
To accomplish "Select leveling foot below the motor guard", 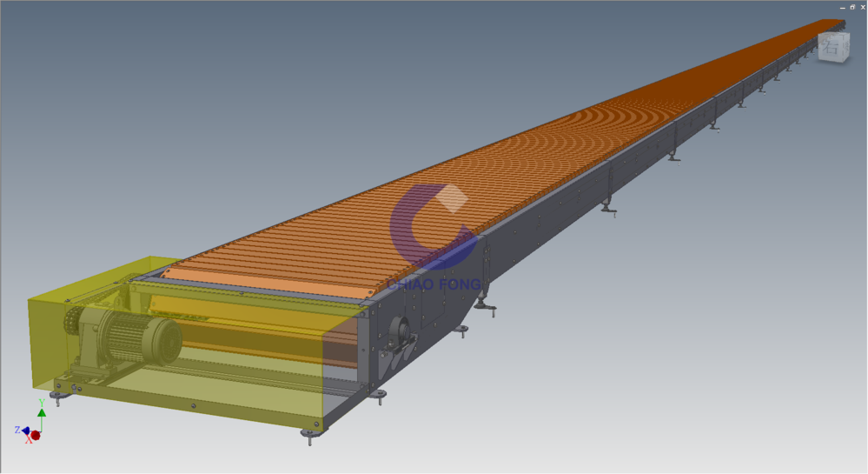I will [57, 399].
